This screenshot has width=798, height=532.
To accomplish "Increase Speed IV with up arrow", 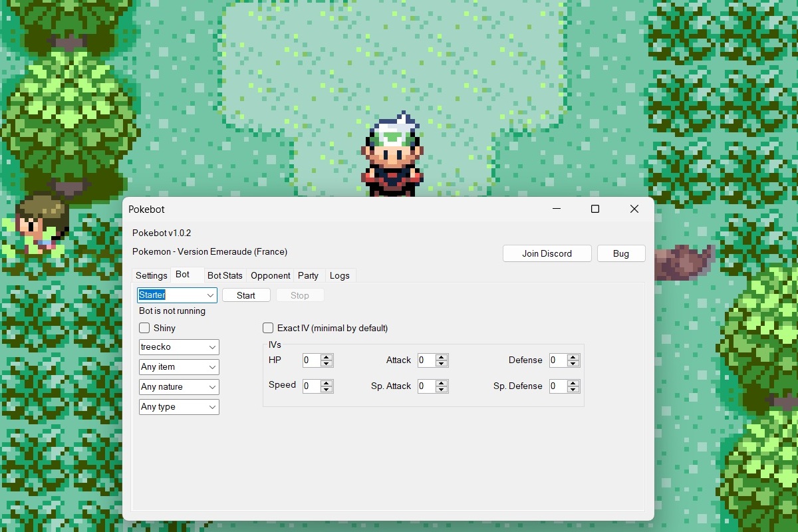I will coord(327,382).
